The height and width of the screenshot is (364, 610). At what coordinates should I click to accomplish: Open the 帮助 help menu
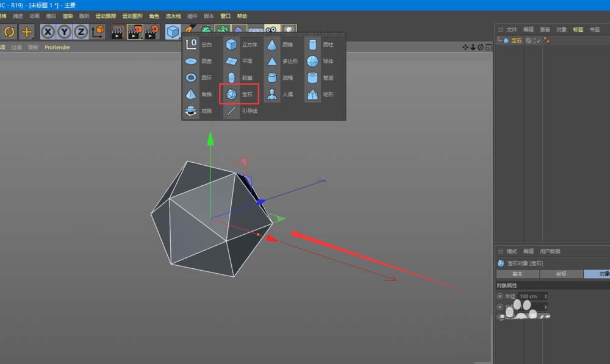242,16
